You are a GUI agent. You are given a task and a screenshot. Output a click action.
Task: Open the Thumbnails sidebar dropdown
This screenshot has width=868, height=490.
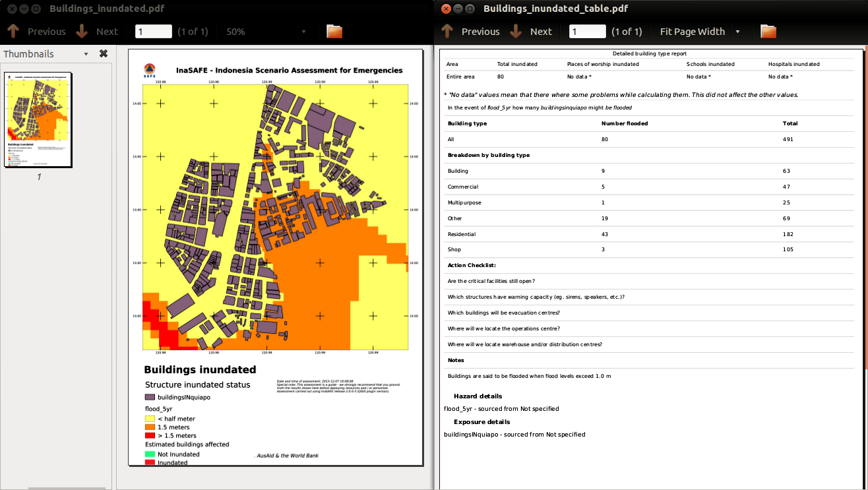pos(86,54)
